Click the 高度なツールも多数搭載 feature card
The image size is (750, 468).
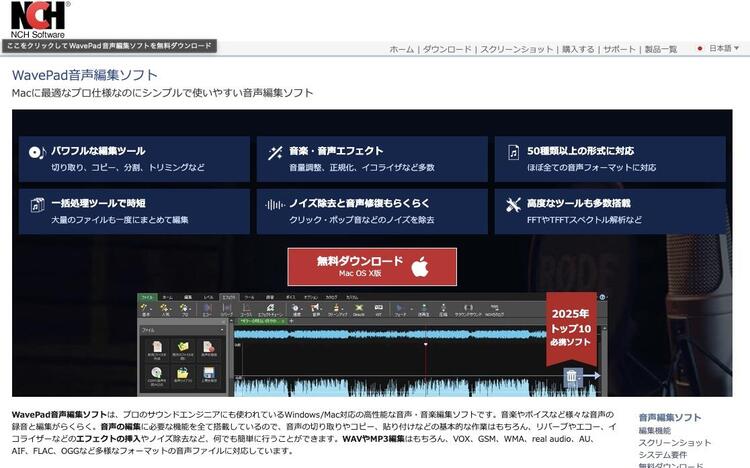click(x=610, y=212)
